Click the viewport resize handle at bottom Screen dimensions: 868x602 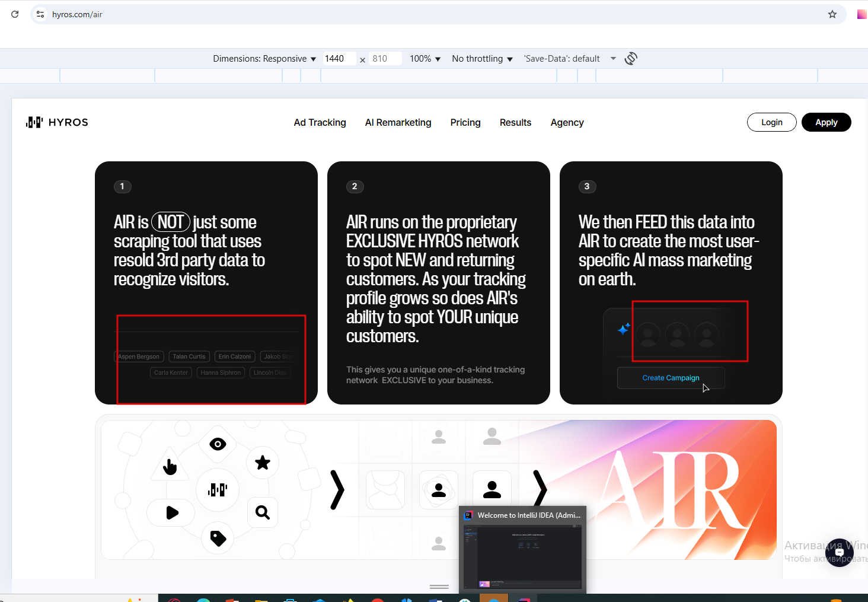[439, 587]
